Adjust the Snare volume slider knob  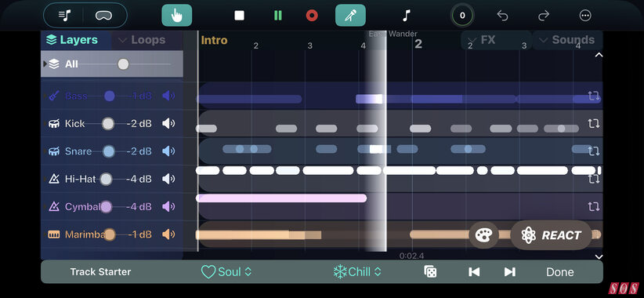click(x=108, y=151)
